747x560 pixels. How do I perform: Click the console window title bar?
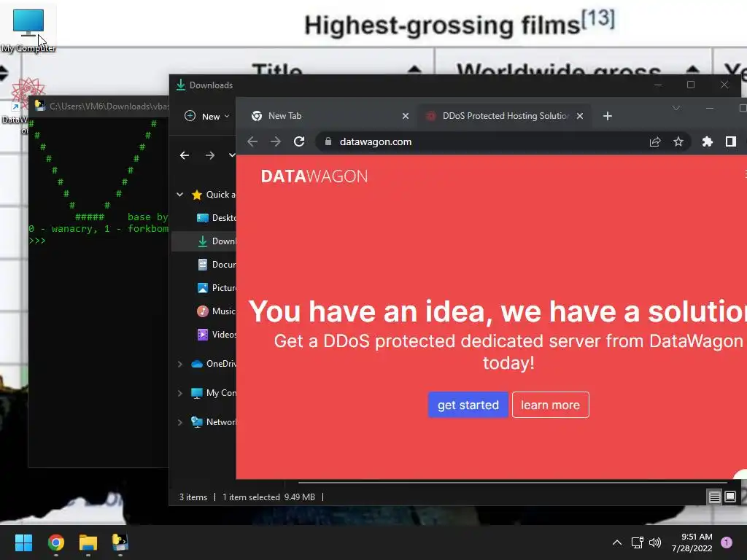tap(98, 106)
